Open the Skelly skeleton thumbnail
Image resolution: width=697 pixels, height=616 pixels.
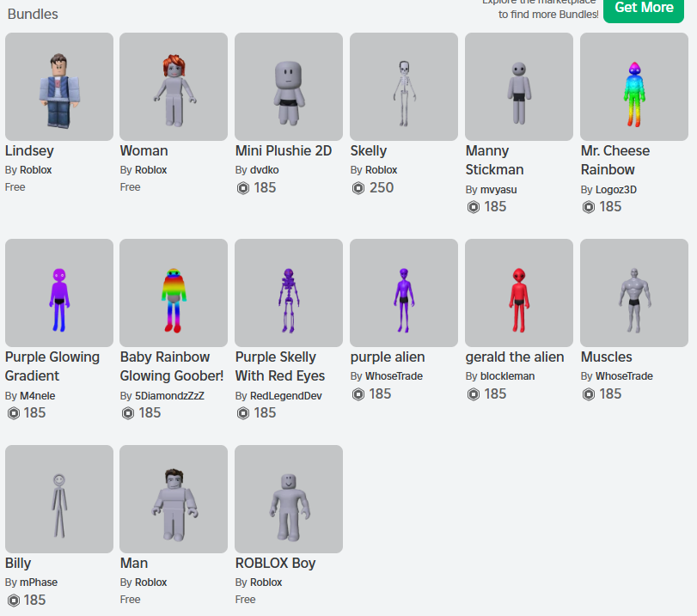[404, 87]
